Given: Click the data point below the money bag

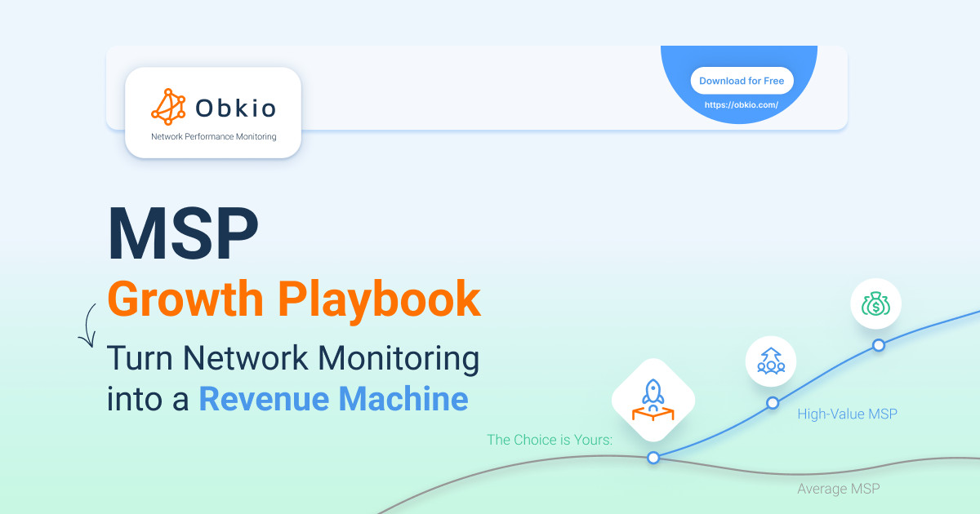Looking at the screenshot, I should point(878,345).
